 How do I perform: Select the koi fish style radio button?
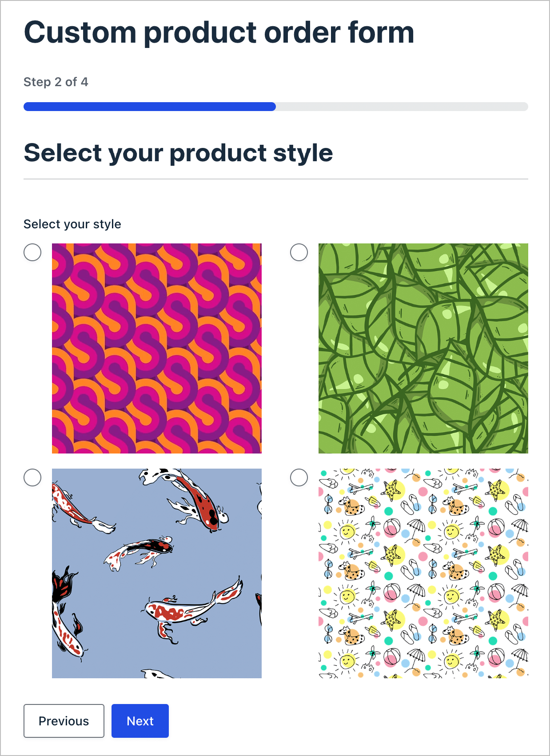[x=32, y=477]
